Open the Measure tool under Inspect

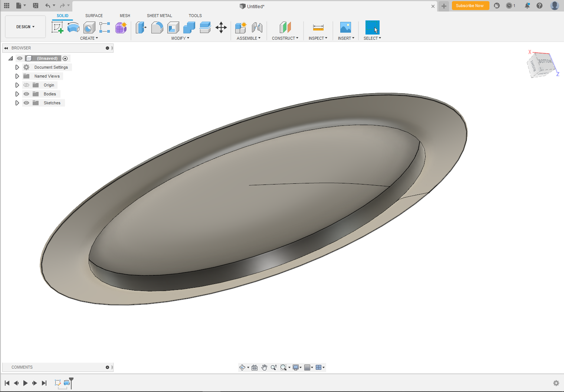point(318,27)
